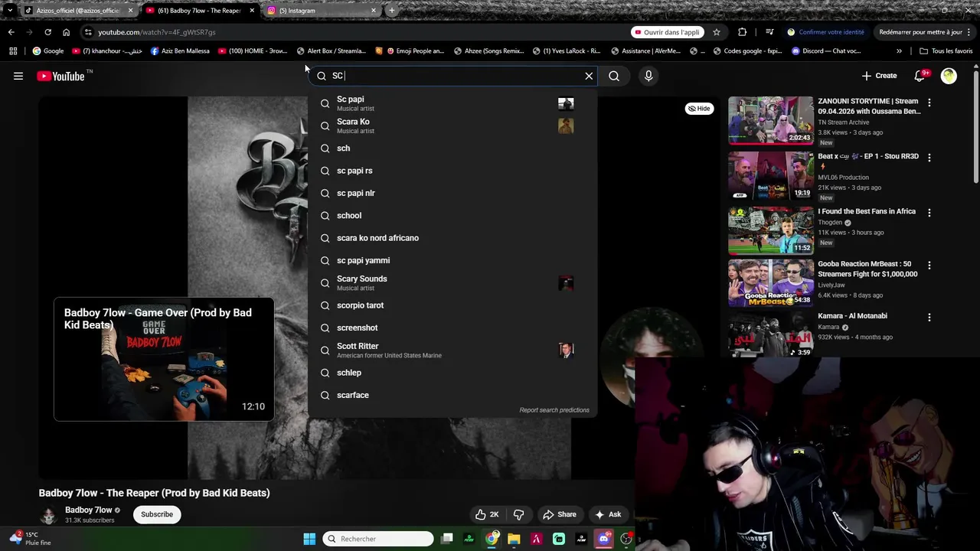
Task: Open the Windows Start menu
Action: 309,539
